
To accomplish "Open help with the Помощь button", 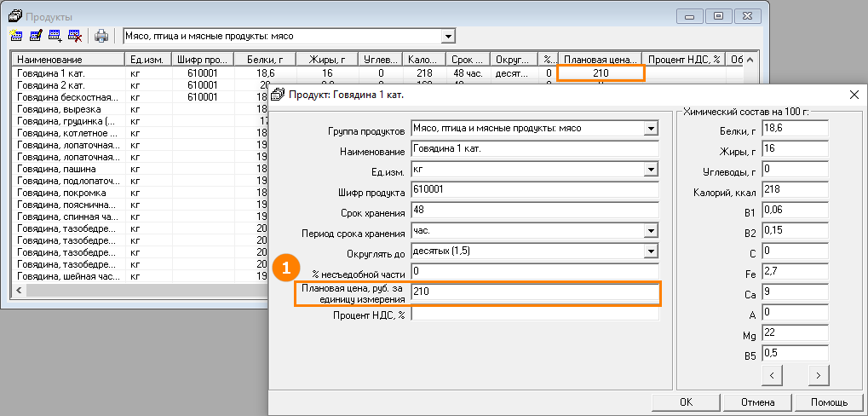I will point(828,402).
